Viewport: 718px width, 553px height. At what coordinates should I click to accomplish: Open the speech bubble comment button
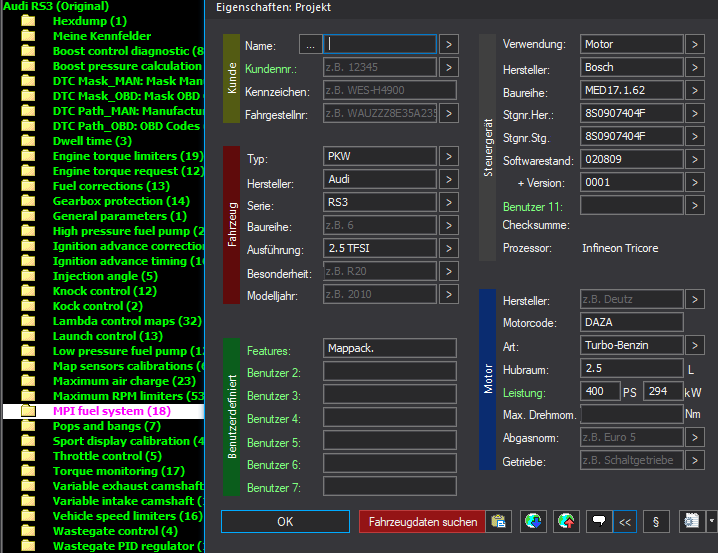coord(599,521)
